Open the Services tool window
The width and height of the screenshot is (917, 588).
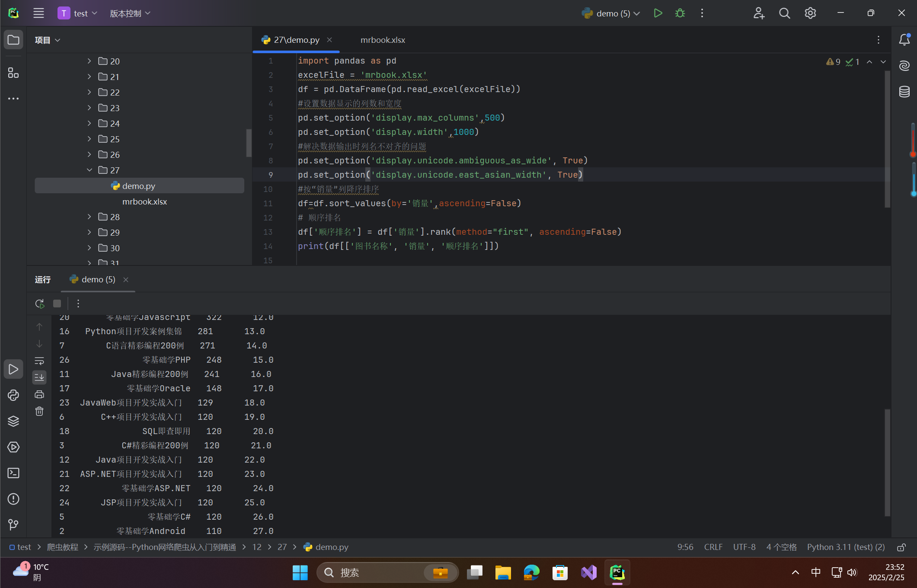tap(13, 447)
